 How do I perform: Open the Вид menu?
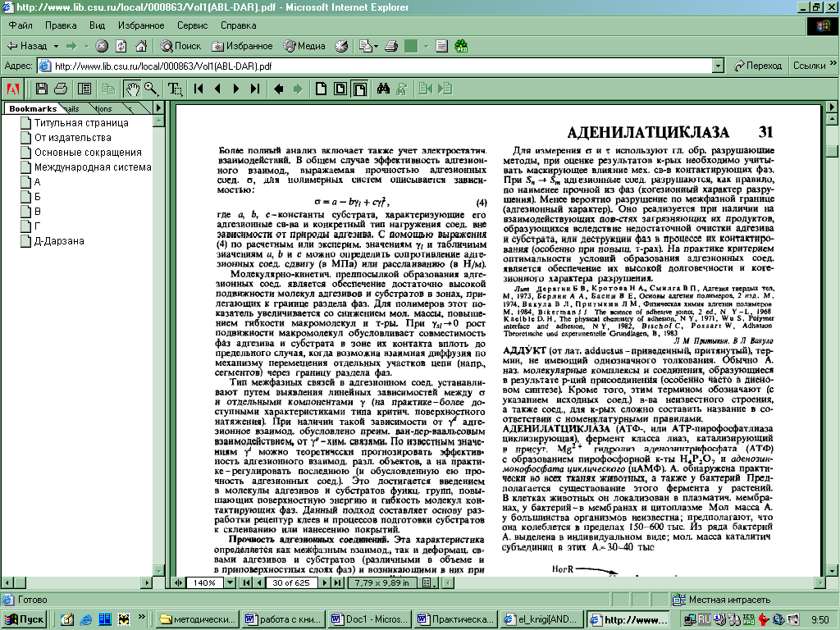coord(97,25)
